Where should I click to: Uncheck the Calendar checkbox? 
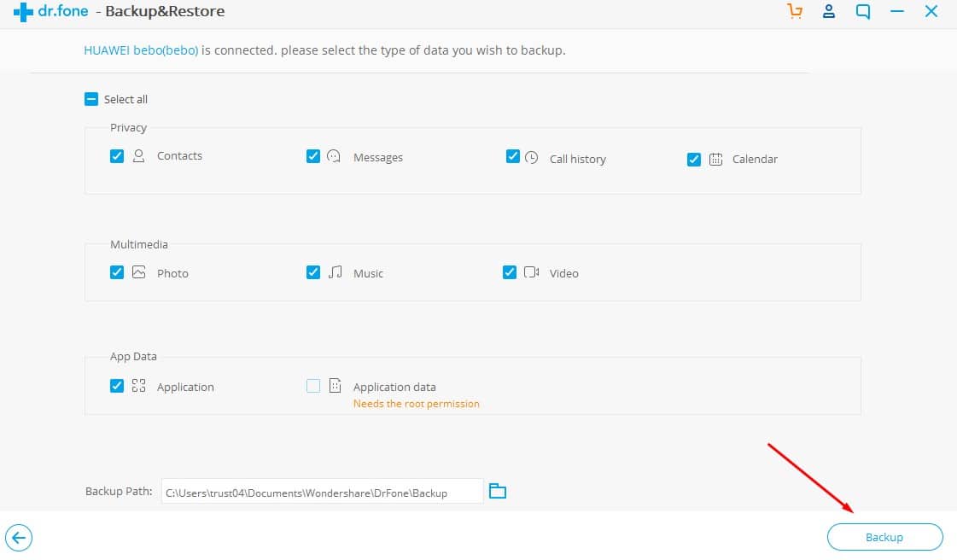[x=694, y=159]
